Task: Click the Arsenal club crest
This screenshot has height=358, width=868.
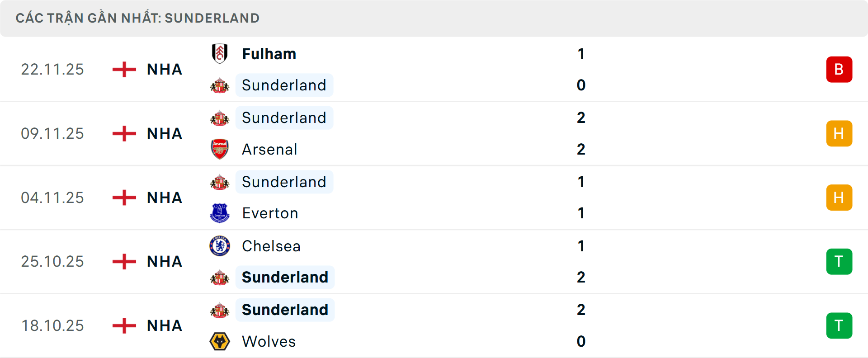Action: [x=220, y=149]
